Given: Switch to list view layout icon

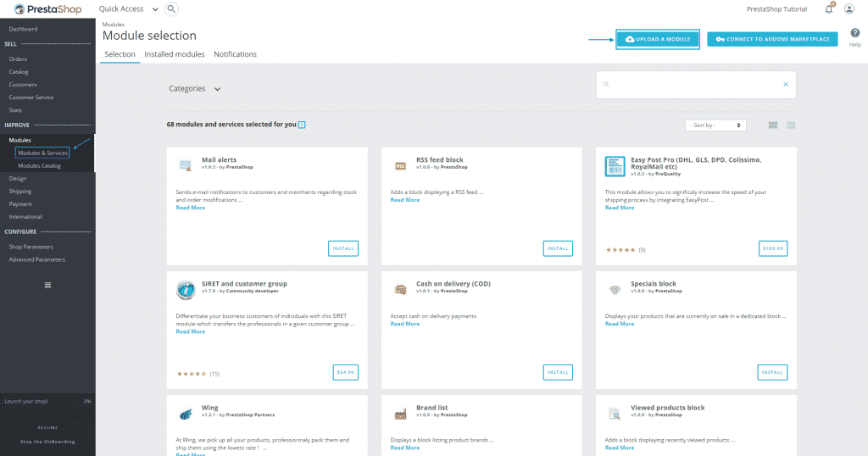Looking at the screenshot, I should click(x=791, y=125).
